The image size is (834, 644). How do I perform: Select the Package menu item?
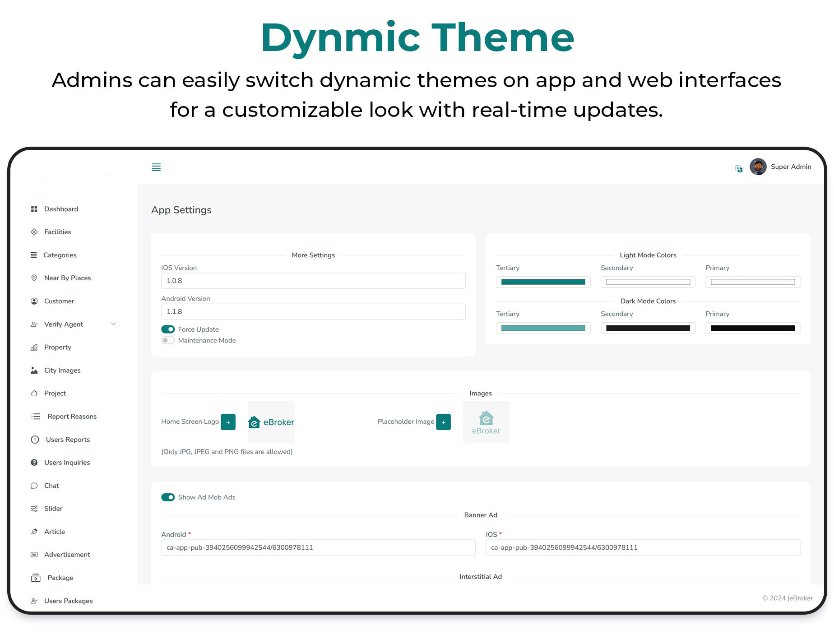(60, 577)
